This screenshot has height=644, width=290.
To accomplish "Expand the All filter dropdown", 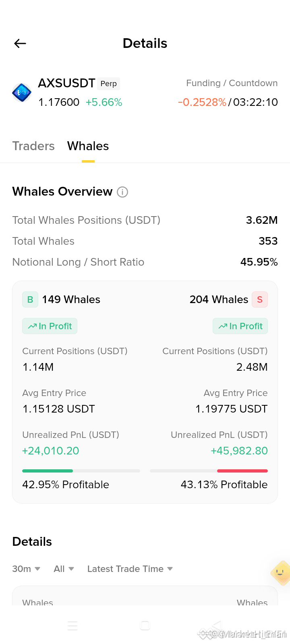I will tap(64, 569).
